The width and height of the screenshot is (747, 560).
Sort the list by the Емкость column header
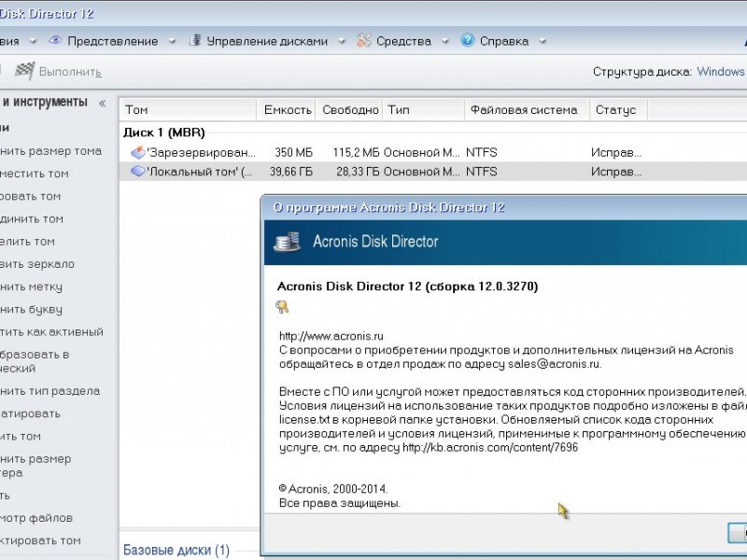[x=286, y=110]
